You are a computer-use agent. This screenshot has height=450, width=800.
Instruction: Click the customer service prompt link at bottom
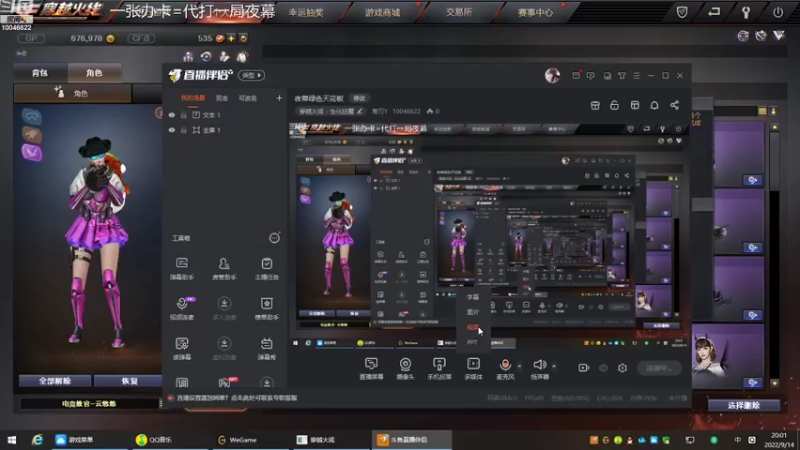click(237, 398)
